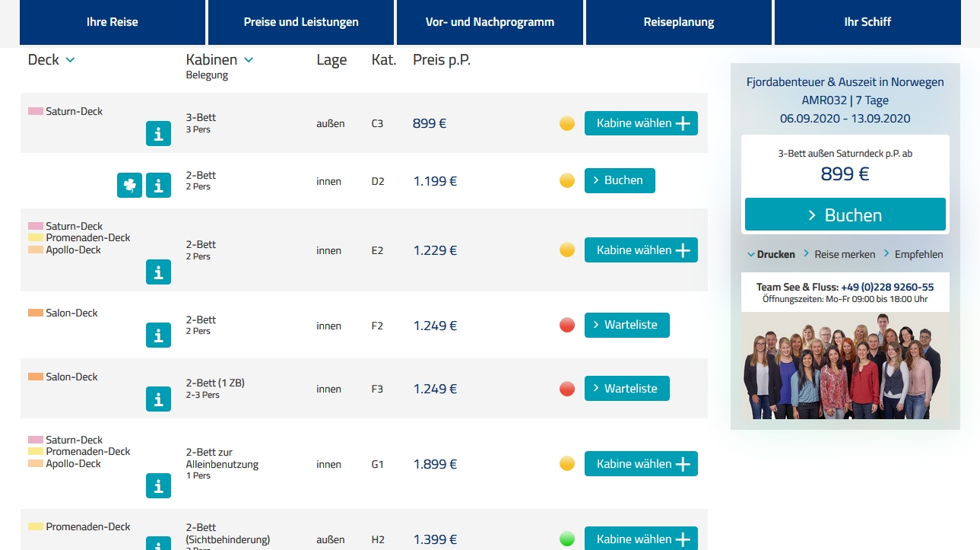Click the info icon in the D2 row

point(158,185)
